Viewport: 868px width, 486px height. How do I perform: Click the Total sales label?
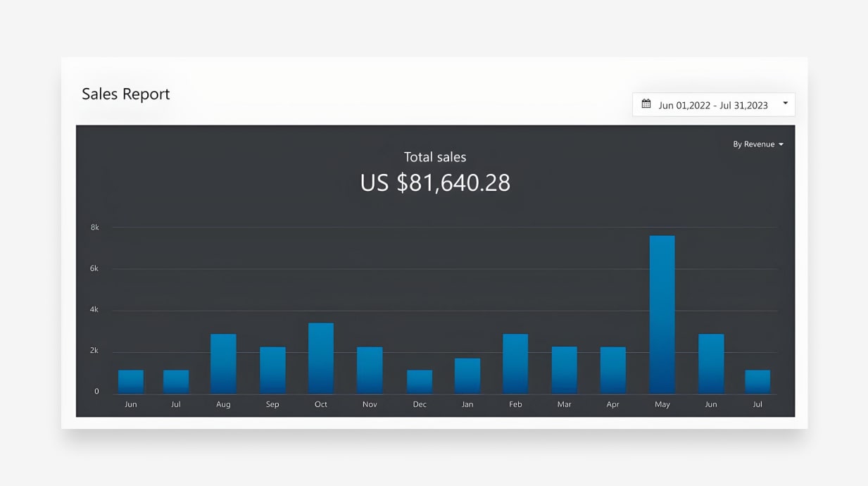click(435, 157)
